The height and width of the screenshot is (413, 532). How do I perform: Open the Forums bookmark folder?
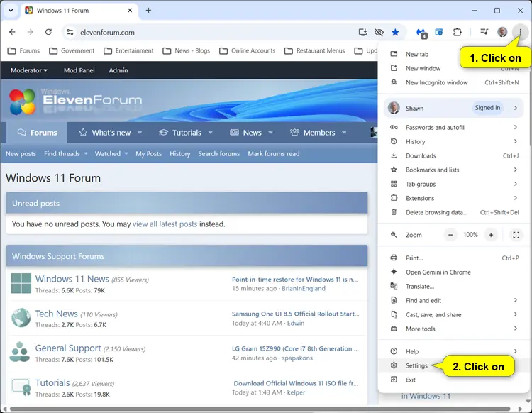tap(23, 50)
